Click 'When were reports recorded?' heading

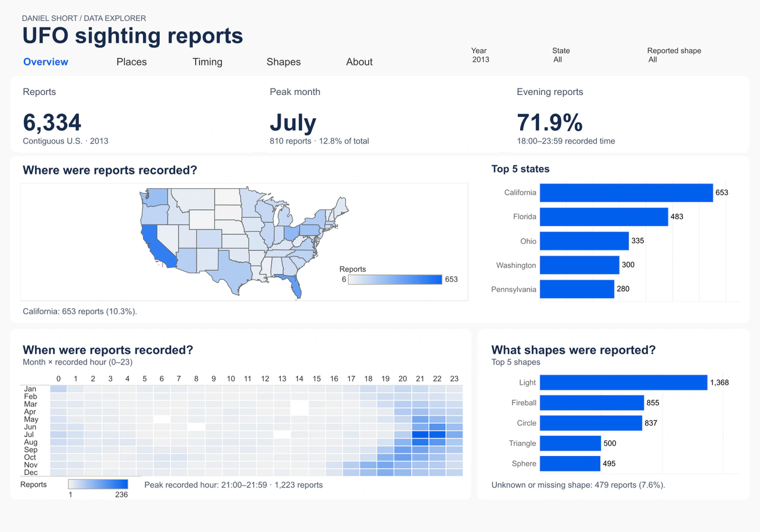(108, 350)
